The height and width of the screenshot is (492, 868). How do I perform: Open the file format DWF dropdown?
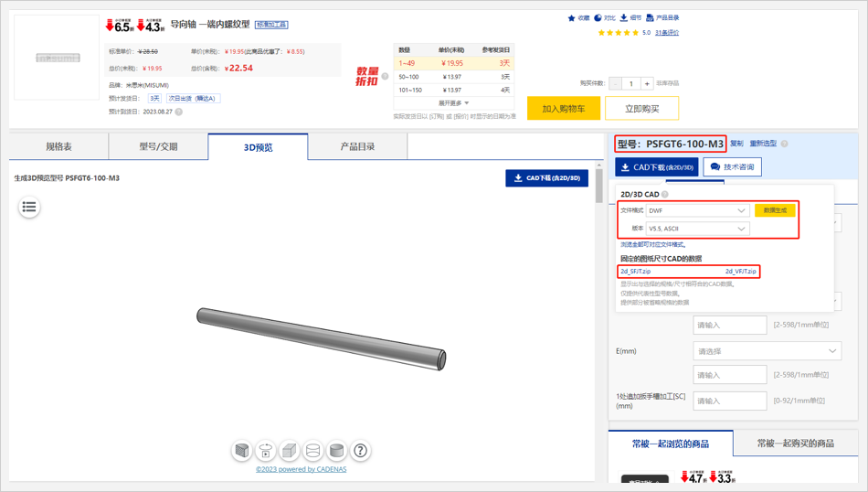698,210
